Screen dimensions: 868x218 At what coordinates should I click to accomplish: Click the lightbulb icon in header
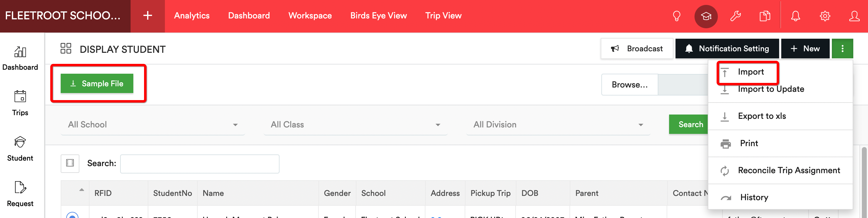pos(676,16)
